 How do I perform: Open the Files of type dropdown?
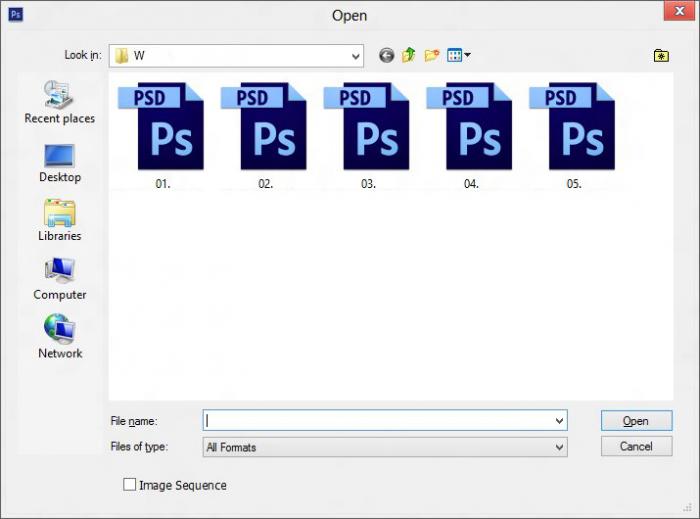point(385,447)
